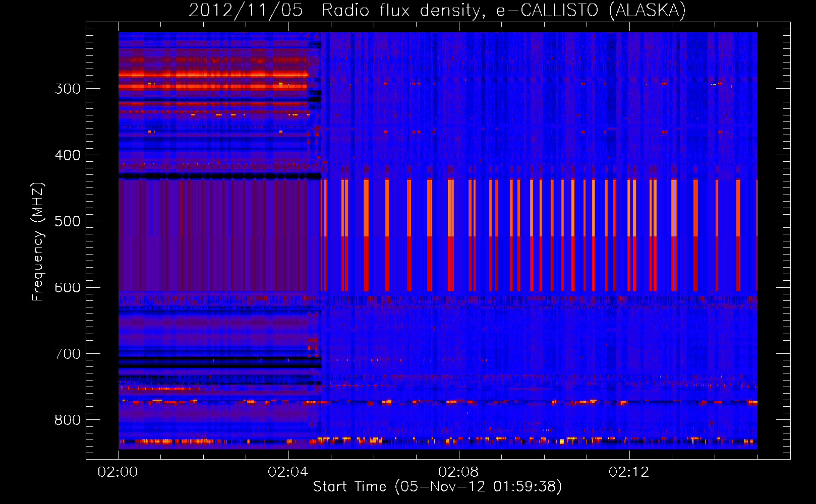Click the 700 frequency tick label
The image size is (816, 504).
68,354
